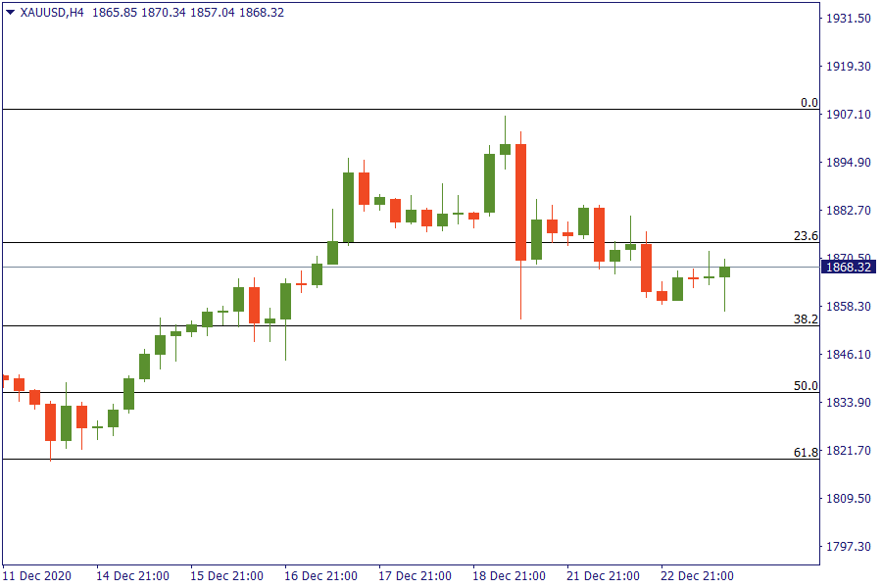The image size is (882, 588).
Task: Select the 50.0 Fibonacci level label
Action: tap(805, 386)
